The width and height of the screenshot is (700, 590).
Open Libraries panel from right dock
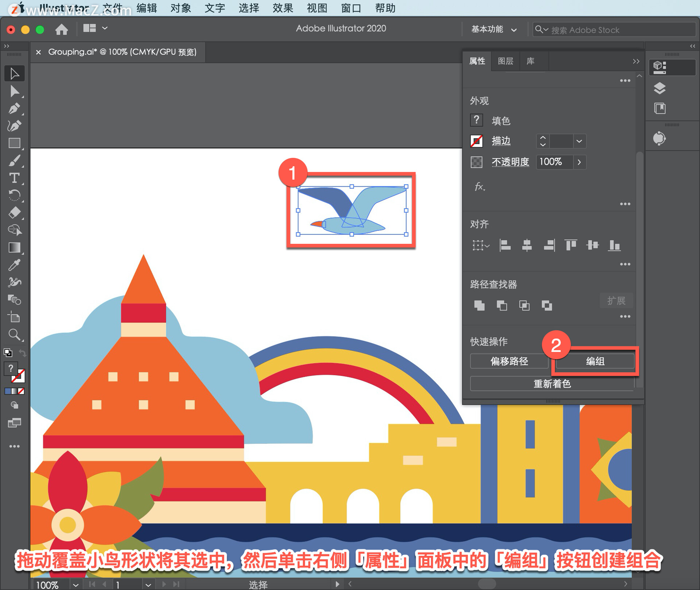pyautogui.click(x=660, y=108)
